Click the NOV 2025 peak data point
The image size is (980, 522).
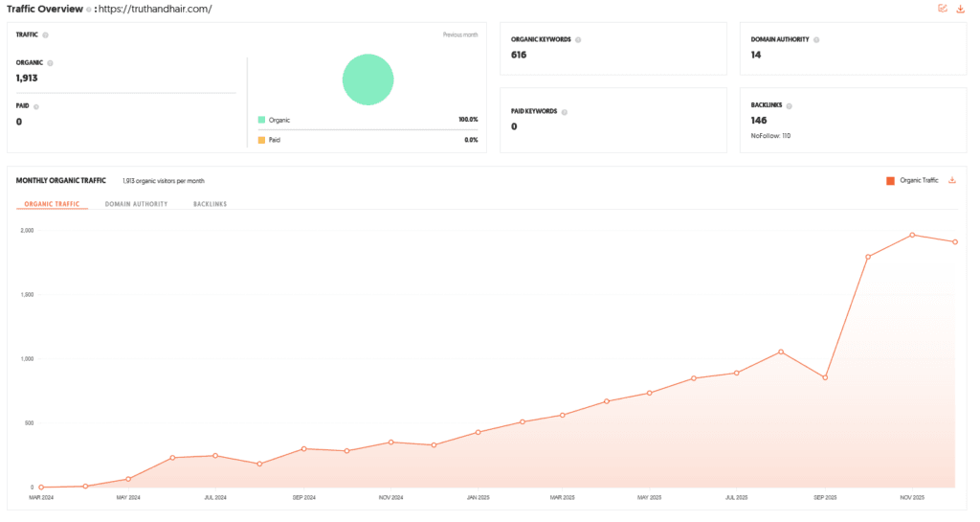[x=912, y=235]
